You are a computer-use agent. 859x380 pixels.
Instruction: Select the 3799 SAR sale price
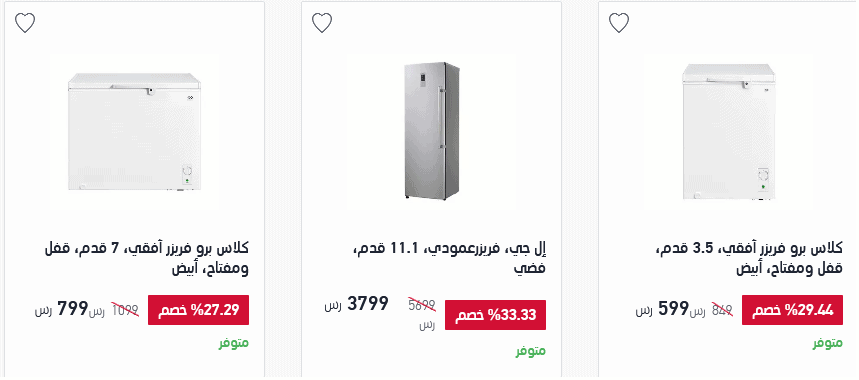click(x=357, y=304)
